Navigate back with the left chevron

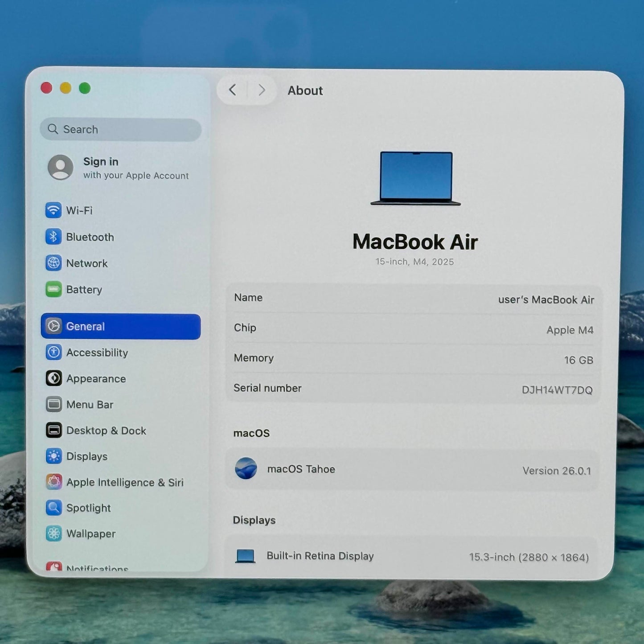click(233, 90)
